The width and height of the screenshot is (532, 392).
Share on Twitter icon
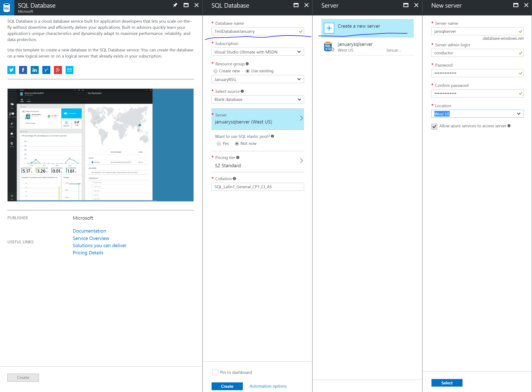[x=11, y=70]
